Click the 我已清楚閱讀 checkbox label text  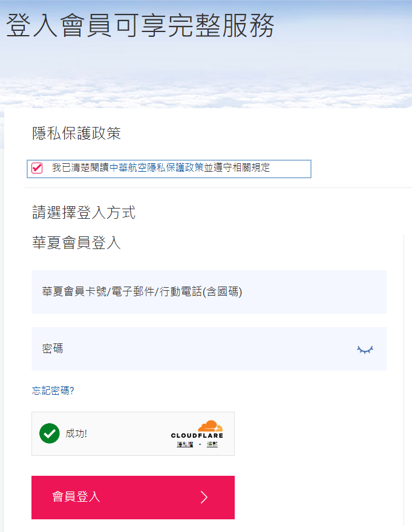pyautogui.click(x=80, y=167)
